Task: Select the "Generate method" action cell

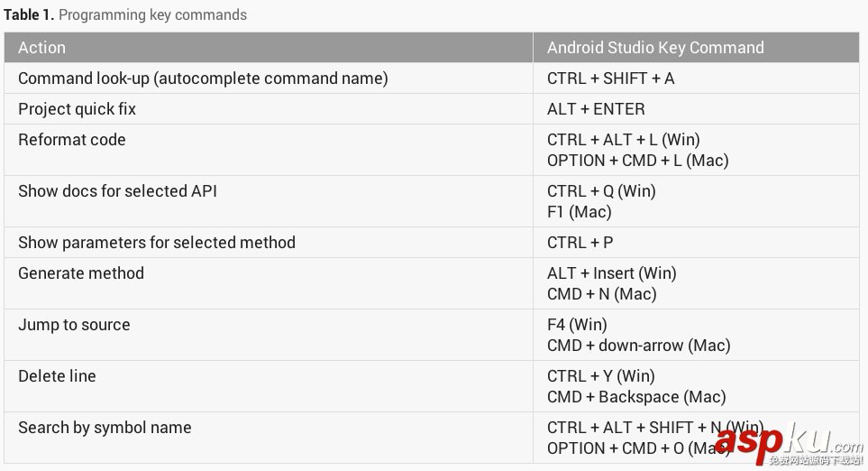Action: point(81,273)
